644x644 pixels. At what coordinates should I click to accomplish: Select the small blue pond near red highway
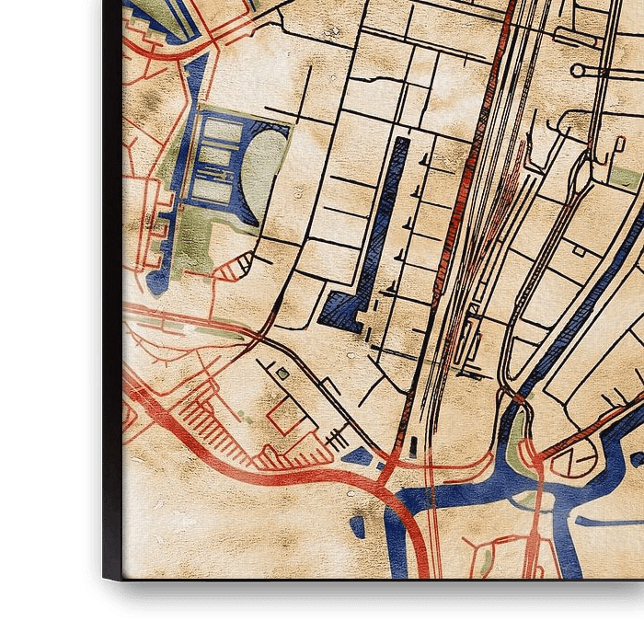pos(359,454)
